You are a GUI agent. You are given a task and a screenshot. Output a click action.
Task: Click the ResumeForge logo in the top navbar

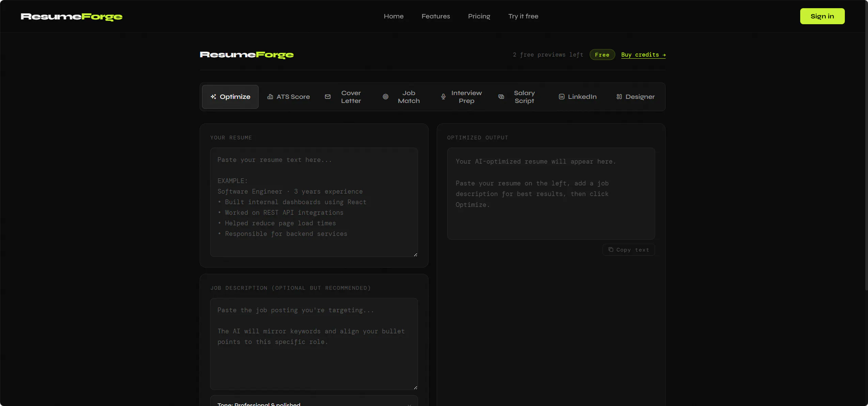click(x=72, y=17)
